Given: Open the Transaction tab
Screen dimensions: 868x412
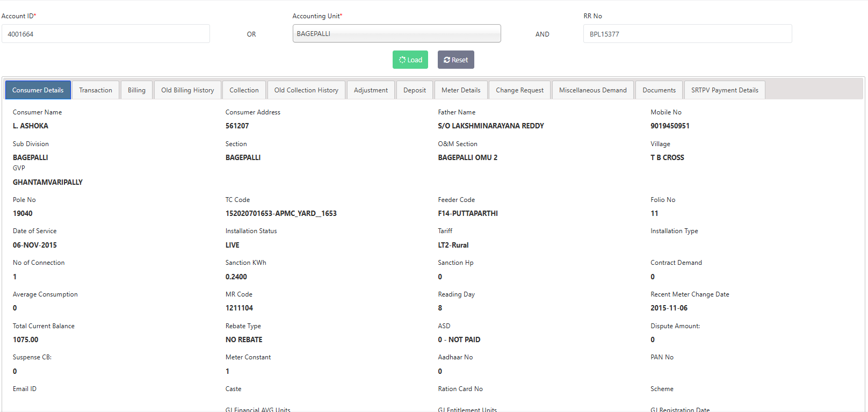Looking at the screenshot, I should [96, 90].
